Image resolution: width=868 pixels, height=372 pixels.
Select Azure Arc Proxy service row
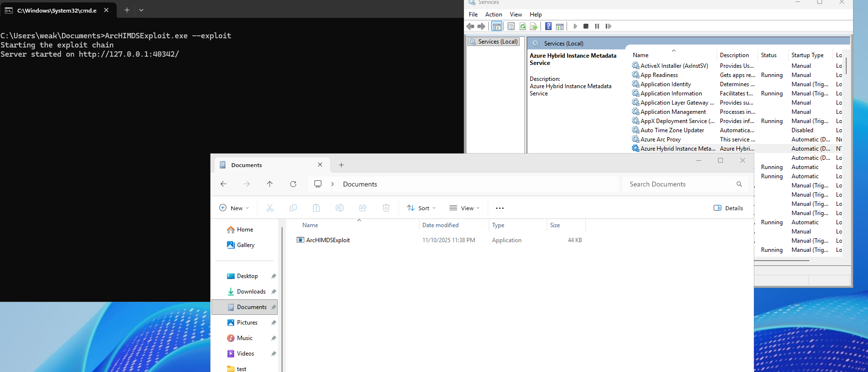[660, 139]
